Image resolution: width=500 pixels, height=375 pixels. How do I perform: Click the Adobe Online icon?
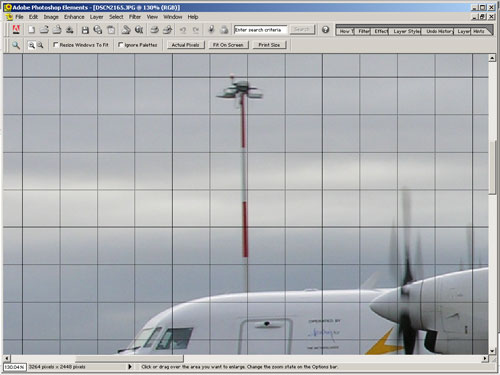pyautogui.click(x=16, y=30)
